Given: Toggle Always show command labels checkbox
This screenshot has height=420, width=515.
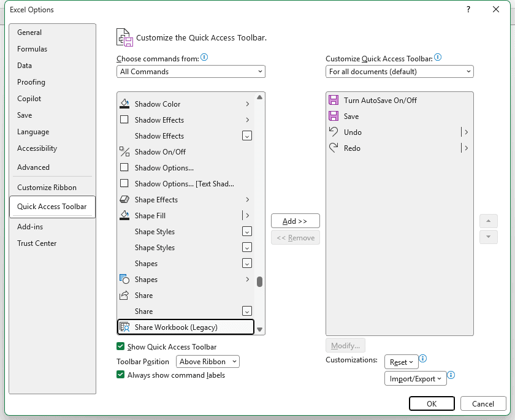Looking at the screenshot, I should (x=121, y=375).
